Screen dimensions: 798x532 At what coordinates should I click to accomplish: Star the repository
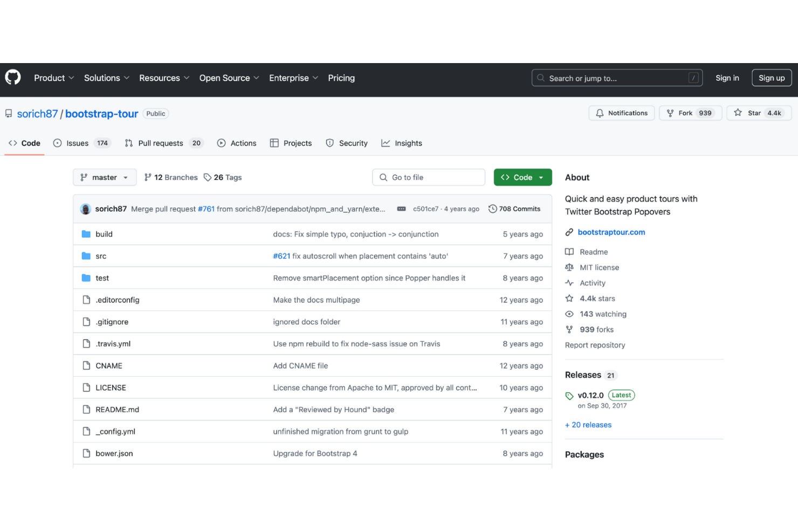(x=759, y=113)
